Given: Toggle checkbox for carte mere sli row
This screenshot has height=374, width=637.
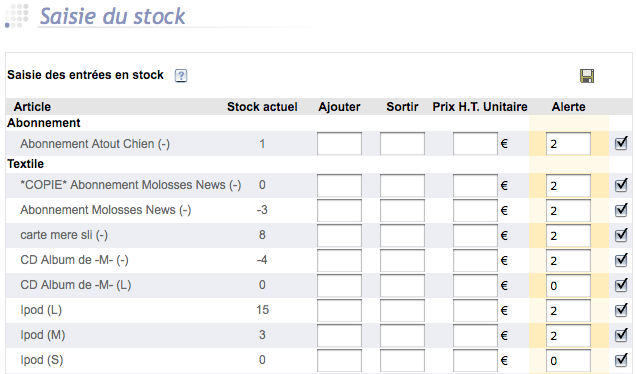Looking at the screenshot, I should click(x=621, y=235).
